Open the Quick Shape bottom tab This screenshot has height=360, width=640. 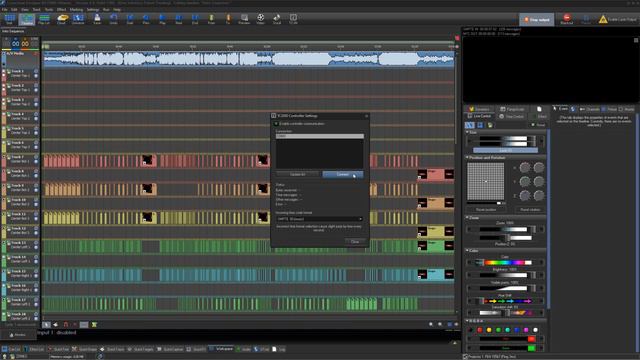85,349
